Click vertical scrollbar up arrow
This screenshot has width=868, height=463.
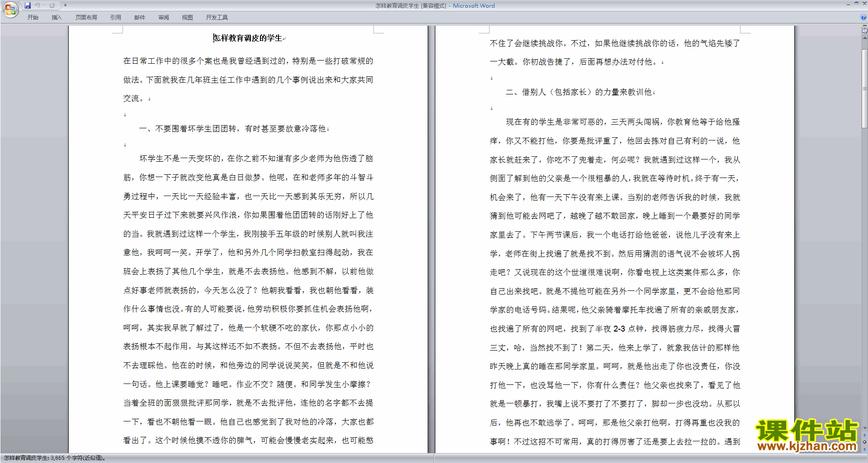864,38
